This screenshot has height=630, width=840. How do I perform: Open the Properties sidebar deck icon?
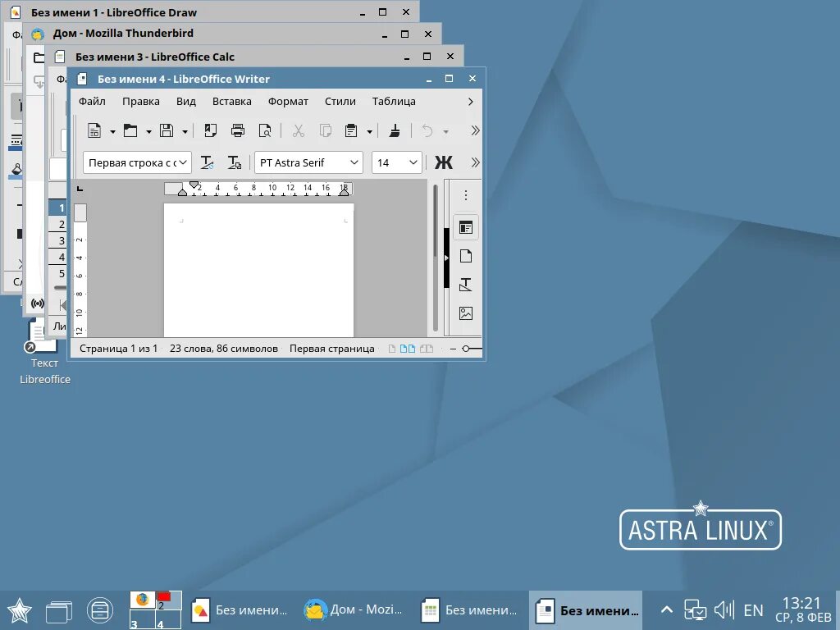click(x=466, y=228)
